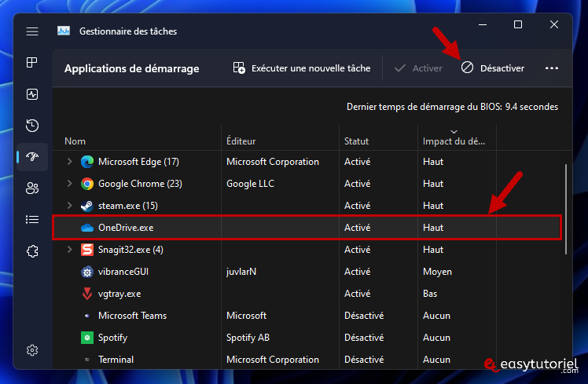
Task: Select the Terminal row name
Action: (116, 360)
